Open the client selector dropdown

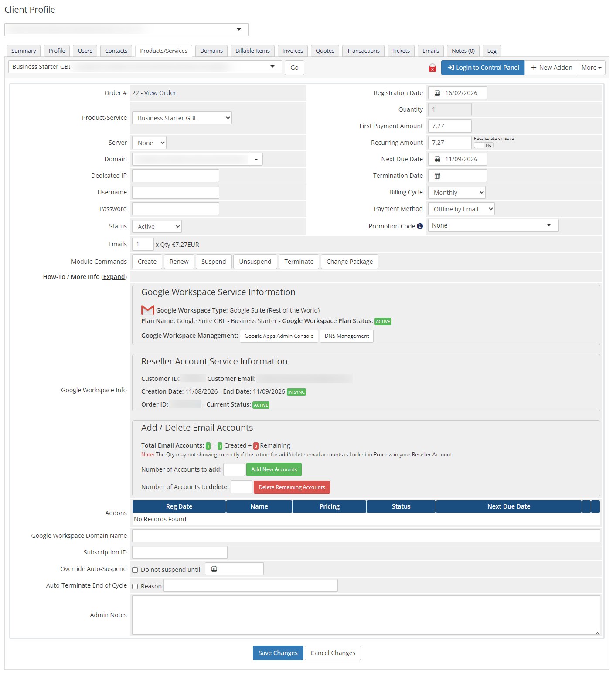(x=126, y=30)
